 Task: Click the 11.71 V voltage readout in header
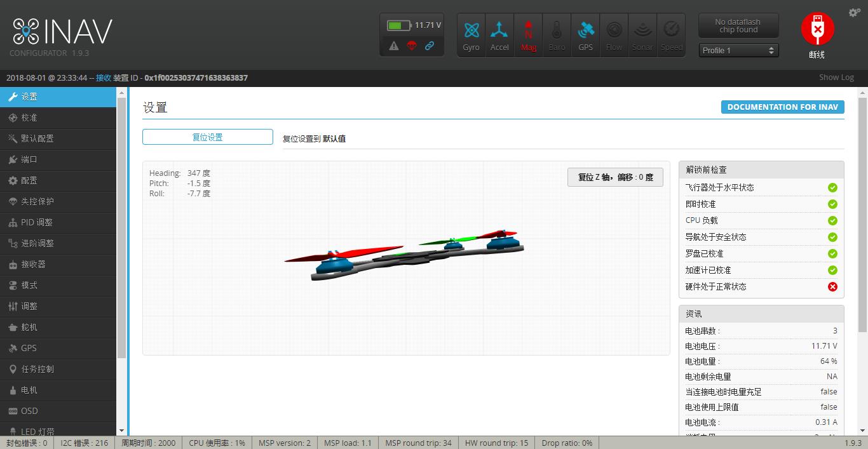click(428, 25)
